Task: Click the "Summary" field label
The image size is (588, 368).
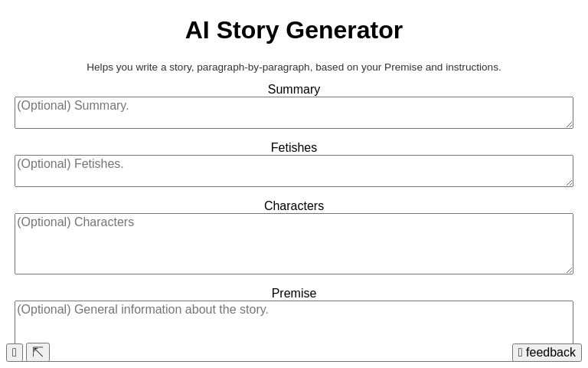Action: click(x=294, y=90)
